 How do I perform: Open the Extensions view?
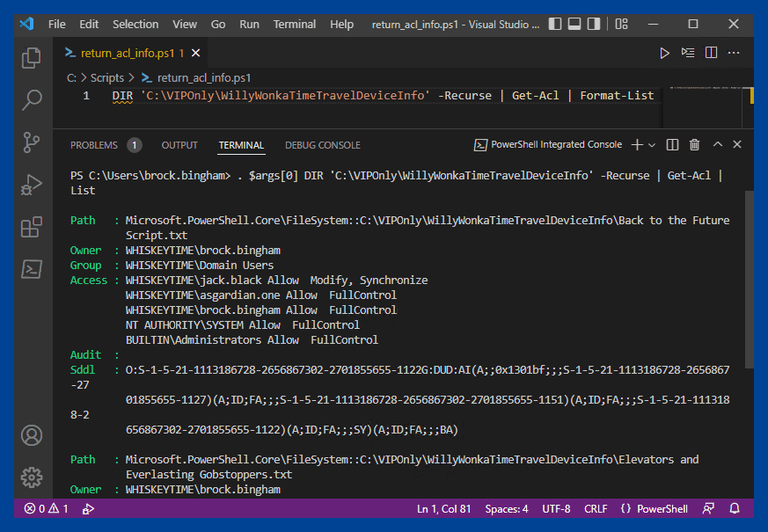tap(31, 227)
